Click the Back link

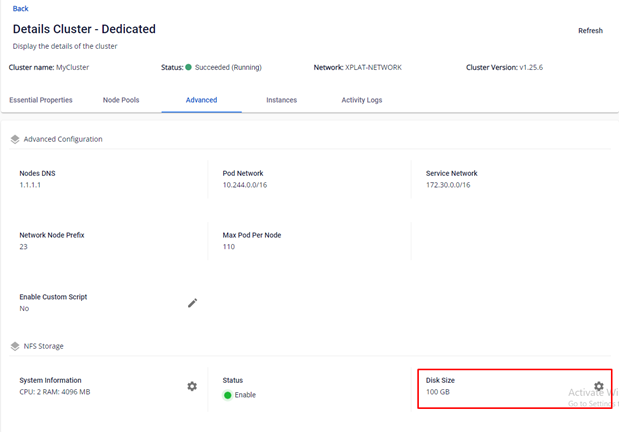tap(20, 8)
